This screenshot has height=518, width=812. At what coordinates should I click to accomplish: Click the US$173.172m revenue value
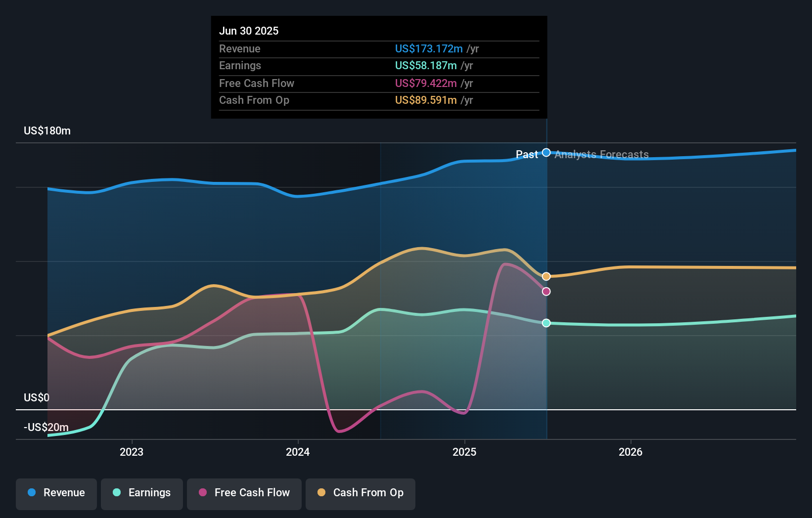[x=429, y=49]
